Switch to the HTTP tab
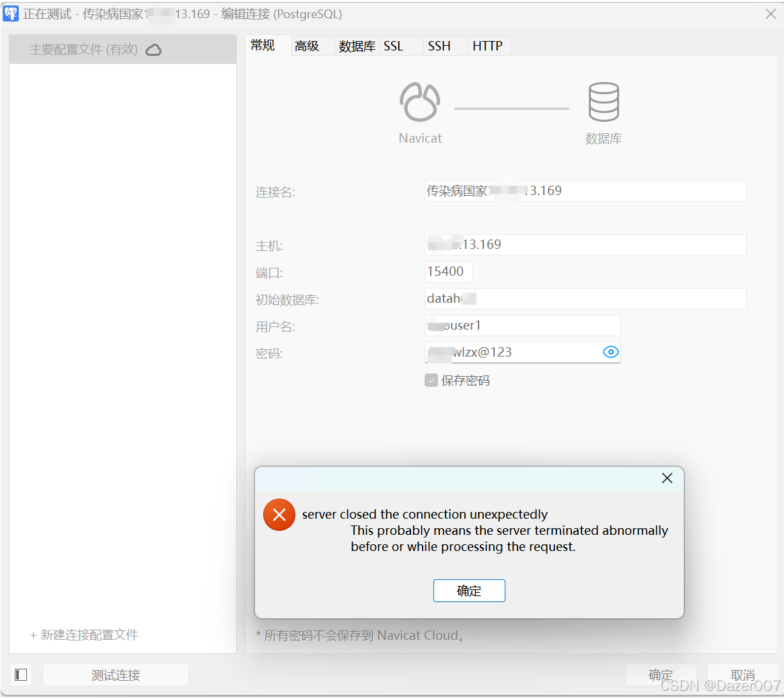784x699 pixels. click(x=487, y=45)
